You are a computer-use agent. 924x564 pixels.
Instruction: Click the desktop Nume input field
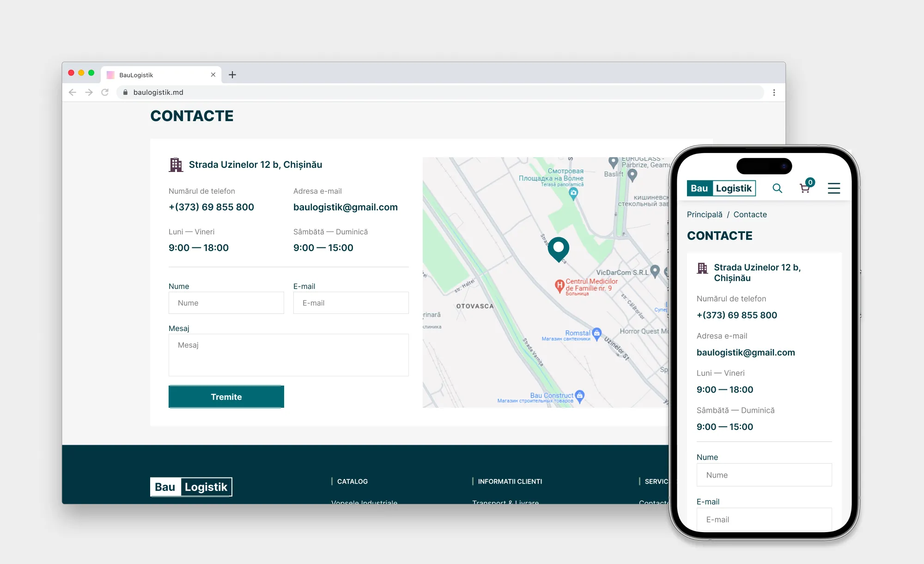(226, 303)
